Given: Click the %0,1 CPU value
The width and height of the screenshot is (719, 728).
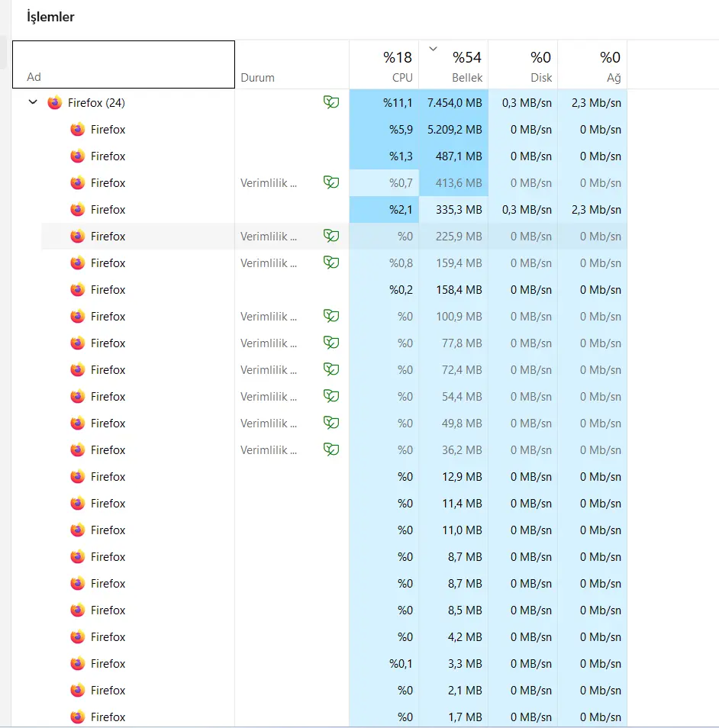Looking at the screenshot, I should coord(401,663).
